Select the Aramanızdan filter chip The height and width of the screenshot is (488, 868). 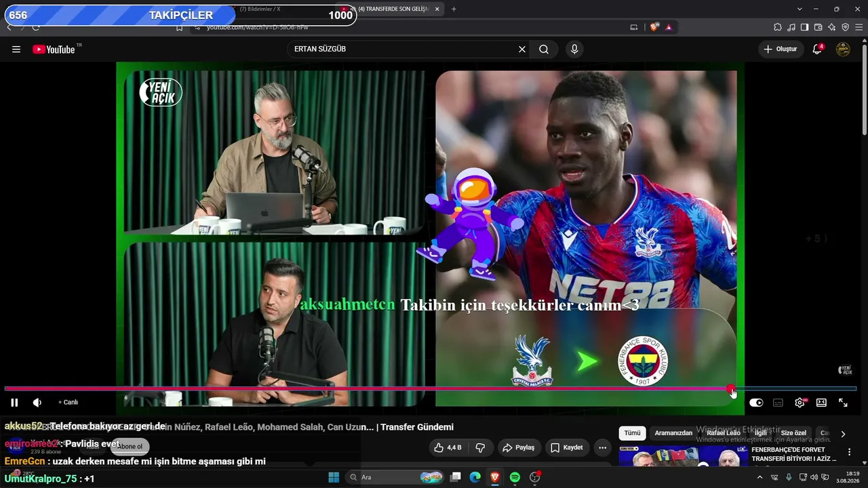point(673,433)
